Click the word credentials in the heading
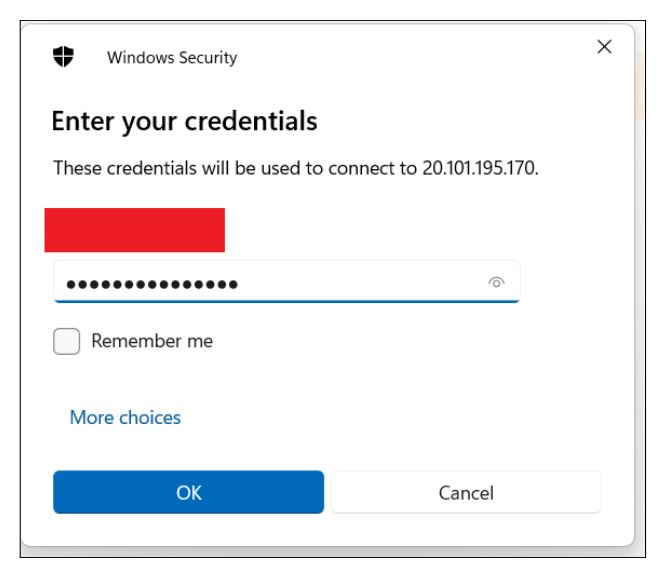662x576 pixels. coord(251,121)
